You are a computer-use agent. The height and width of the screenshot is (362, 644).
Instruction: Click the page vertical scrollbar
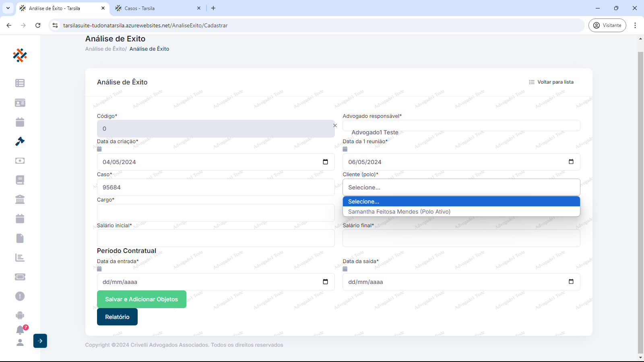tap(640, 201)
